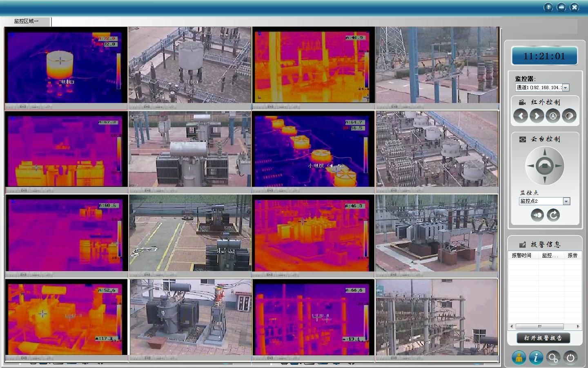Open the user account icon

pos(519,358)
